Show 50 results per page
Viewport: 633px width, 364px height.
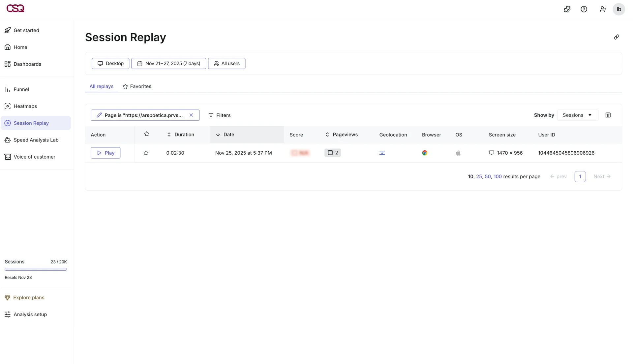[x=488, y=176]
